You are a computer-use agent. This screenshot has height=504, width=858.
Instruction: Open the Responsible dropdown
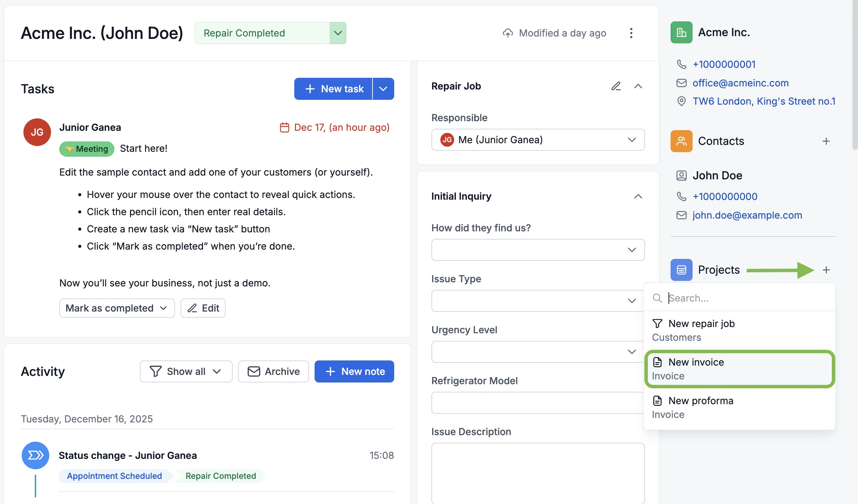point(538,140)
